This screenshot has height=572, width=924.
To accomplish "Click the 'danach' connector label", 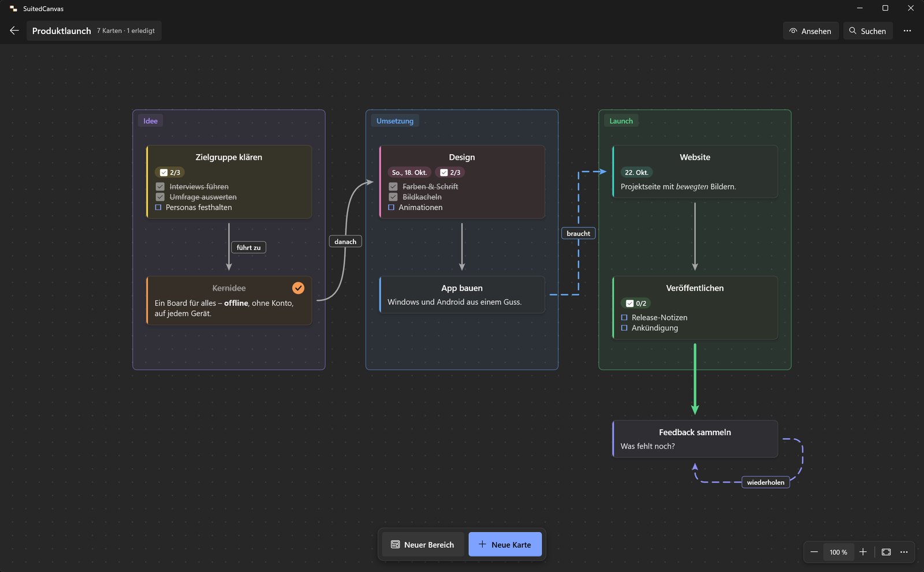I will [345, 241].
